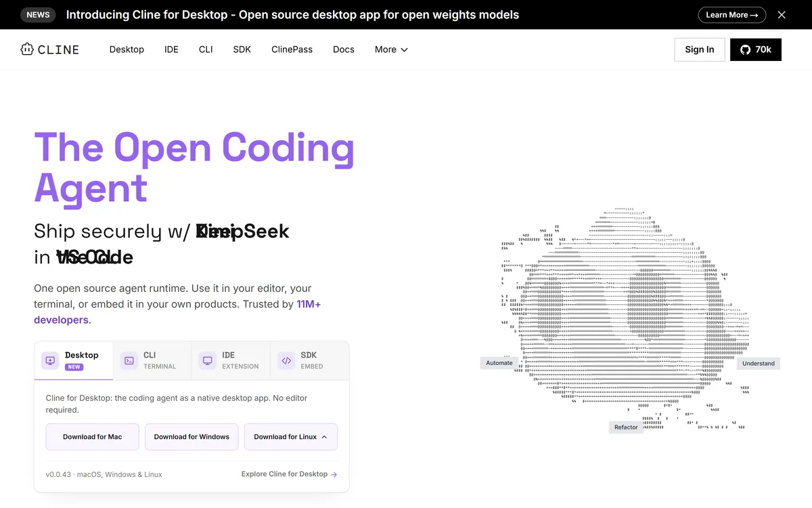Viewport: 812px width, 508px height.
Task: Click the Understand label on illustration
Action: pos(759,364)
